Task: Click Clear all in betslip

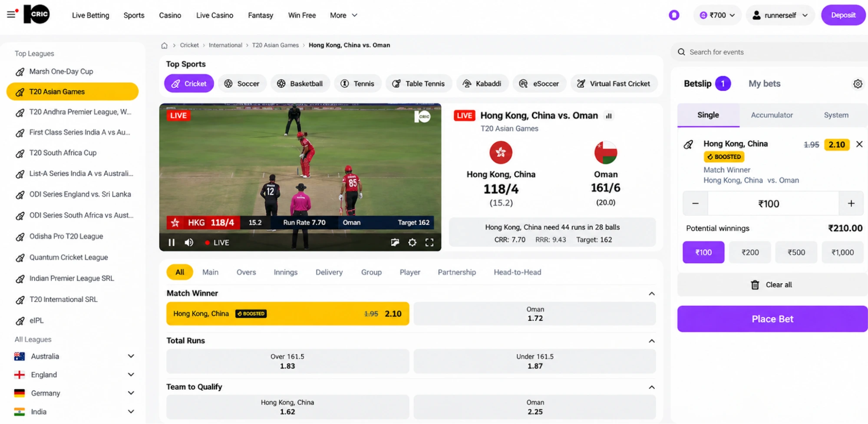Action: point(772,285)
